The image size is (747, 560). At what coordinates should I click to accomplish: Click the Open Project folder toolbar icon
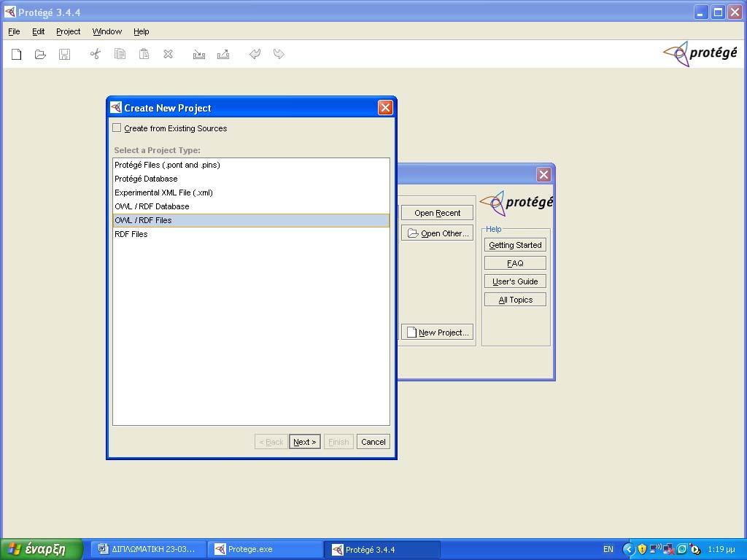[41, 54]
